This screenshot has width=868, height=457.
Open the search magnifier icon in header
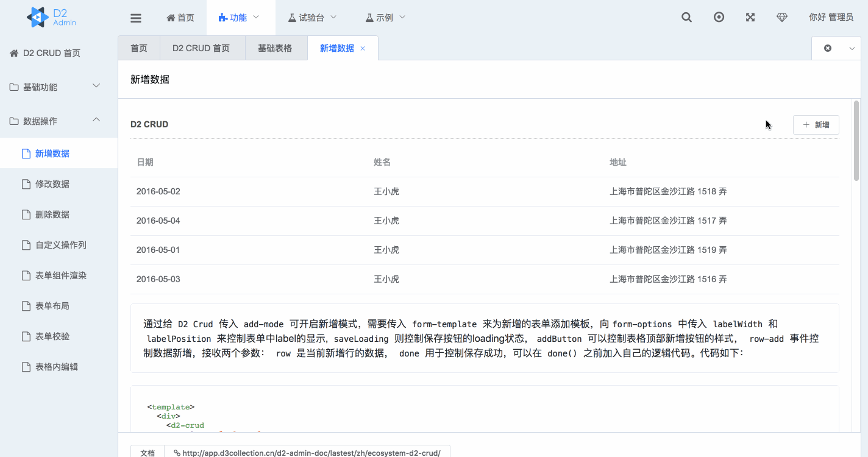pos(686,17)
